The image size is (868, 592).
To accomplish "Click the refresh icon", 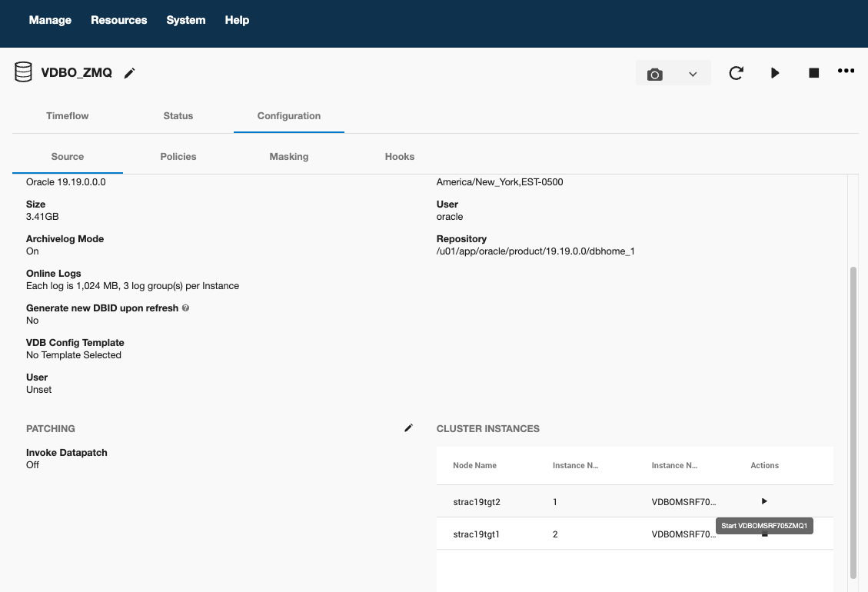I will tap(736, 73).
